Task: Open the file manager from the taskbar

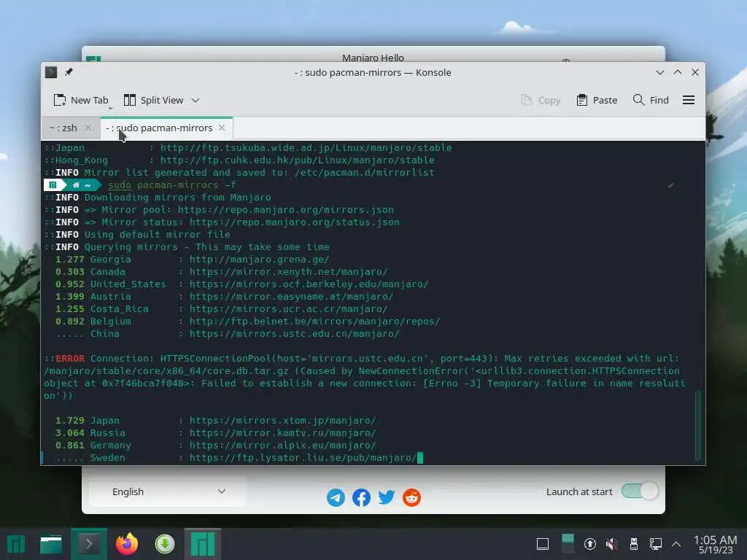Action: coord(51,544)
